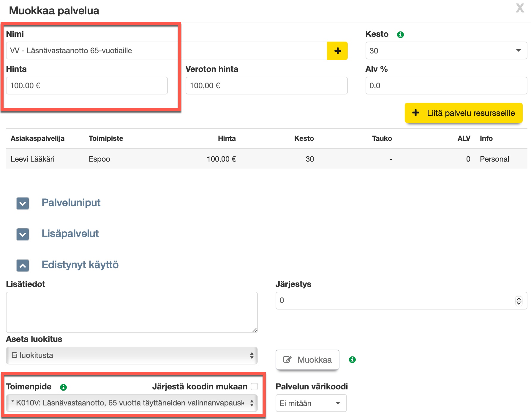Viewport: 531px width, 420px height.
Task: Click the info icon next to Kesto
Action: click(400, 35)
